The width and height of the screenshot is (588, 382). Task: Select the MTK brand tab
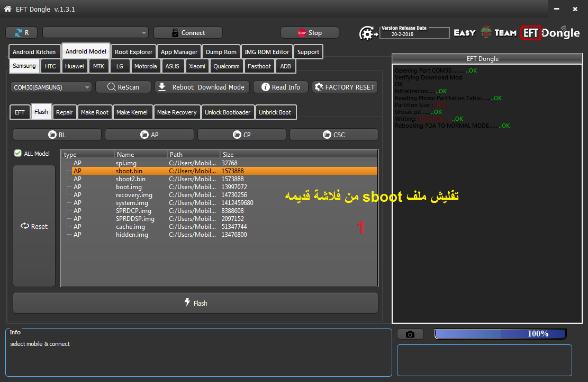point(98,66)
